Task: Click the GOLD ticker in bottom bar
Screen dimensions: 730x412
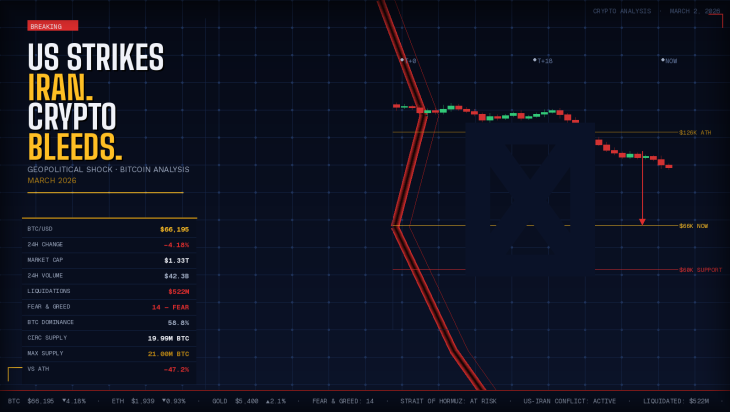Action: (x=236, y=400)
